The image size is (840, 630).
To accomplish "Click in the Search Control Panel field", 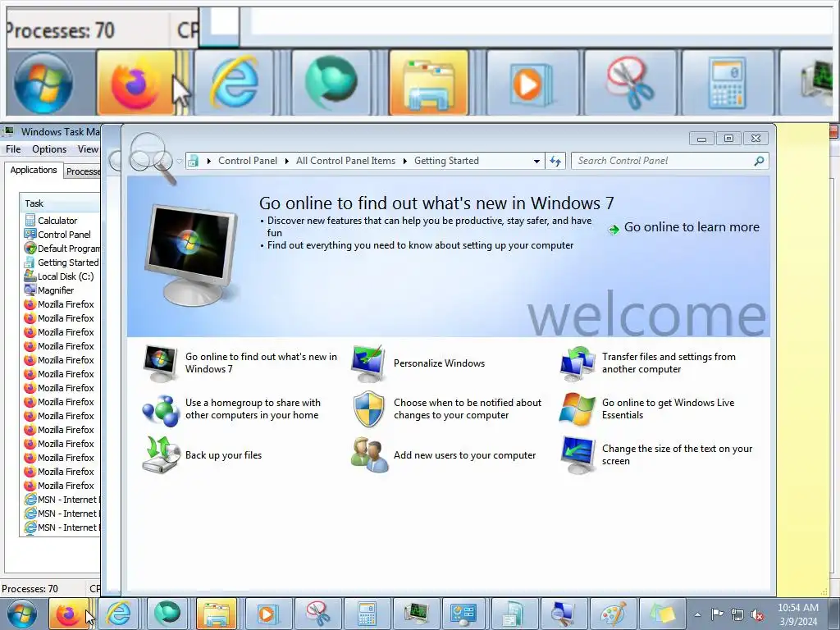I will 663,161.
